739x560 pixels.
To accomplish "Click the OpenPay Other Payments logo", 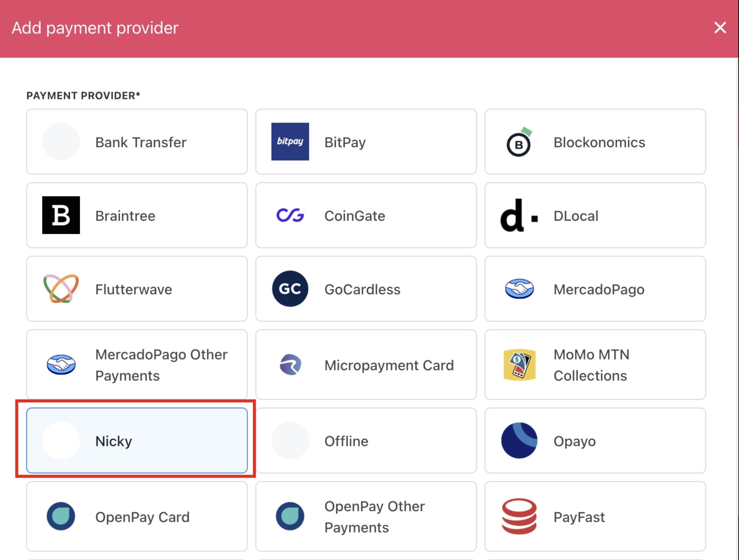I will (x=290, y=516).
